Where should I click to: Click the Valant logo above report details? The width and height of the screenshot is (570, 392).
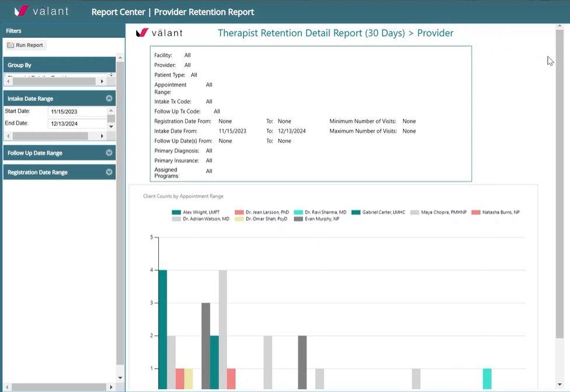point(159,33)
